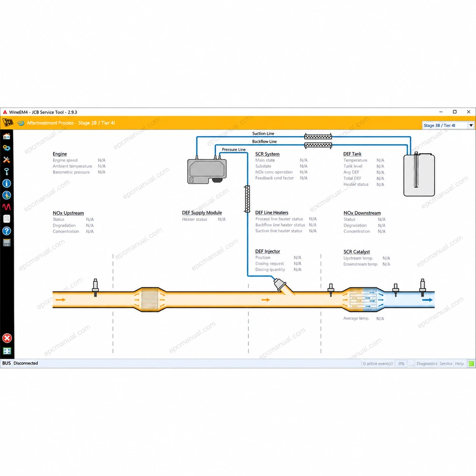Click the DEF Injector section heading
Image resolution: width=476 pixels, height=476 pixels.
click(x=268, y=251)
